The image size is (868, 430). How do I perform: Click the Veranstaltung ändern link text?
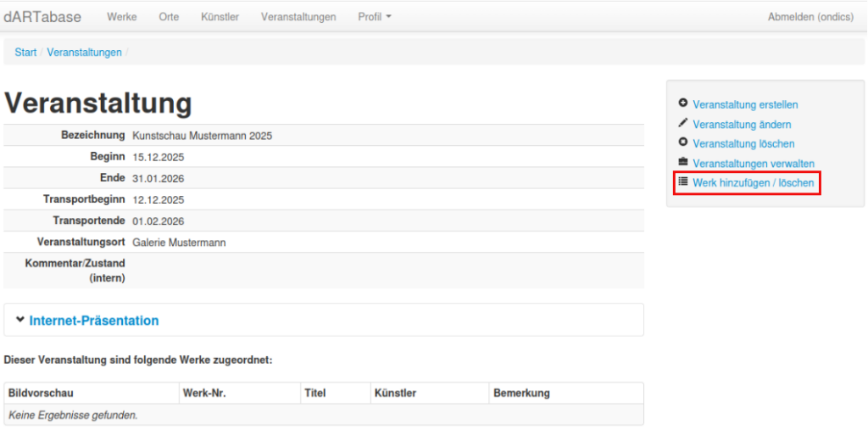click(x=742, y=124)
